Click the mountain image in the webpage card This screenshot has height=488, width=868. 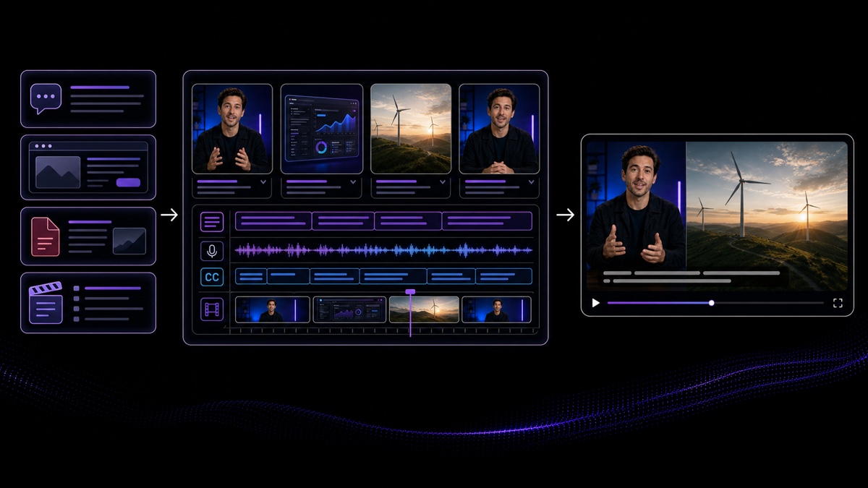coord(58,172)
